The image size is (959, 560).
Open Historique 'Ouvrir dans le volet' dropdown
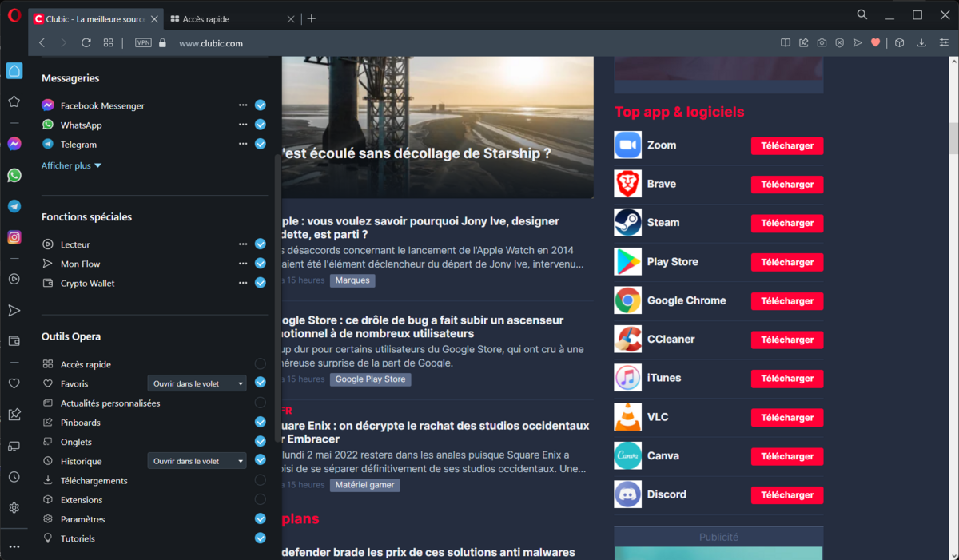(197, 461)
